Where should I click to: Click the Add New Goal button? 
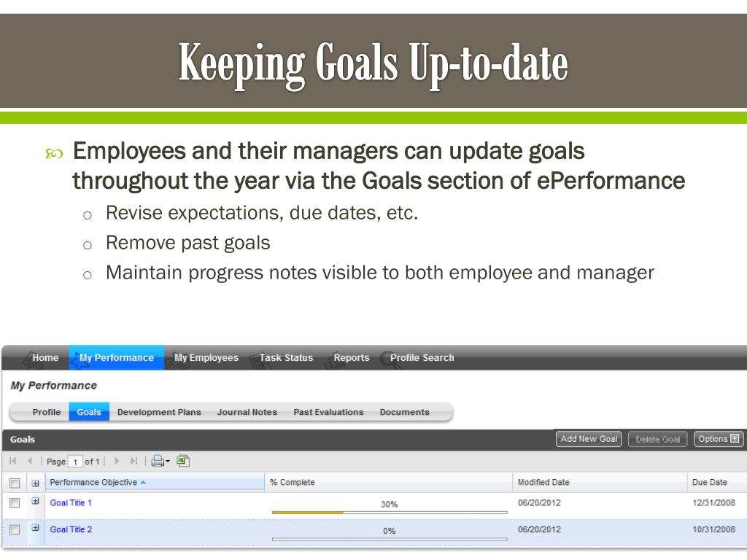coord(589,439)
